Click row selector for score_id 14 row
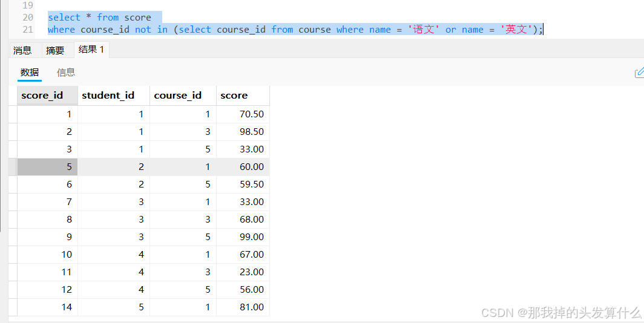The width and height of the screenshot is (644, 323). click(13, 307)
